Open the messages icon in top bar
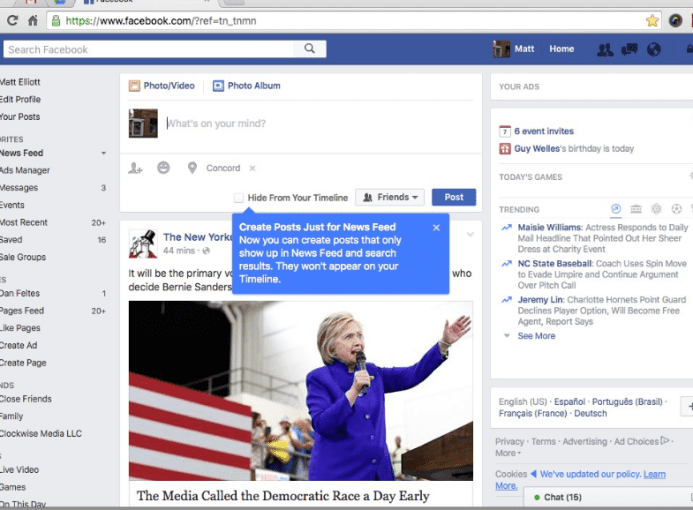 [x=629, y=49]
